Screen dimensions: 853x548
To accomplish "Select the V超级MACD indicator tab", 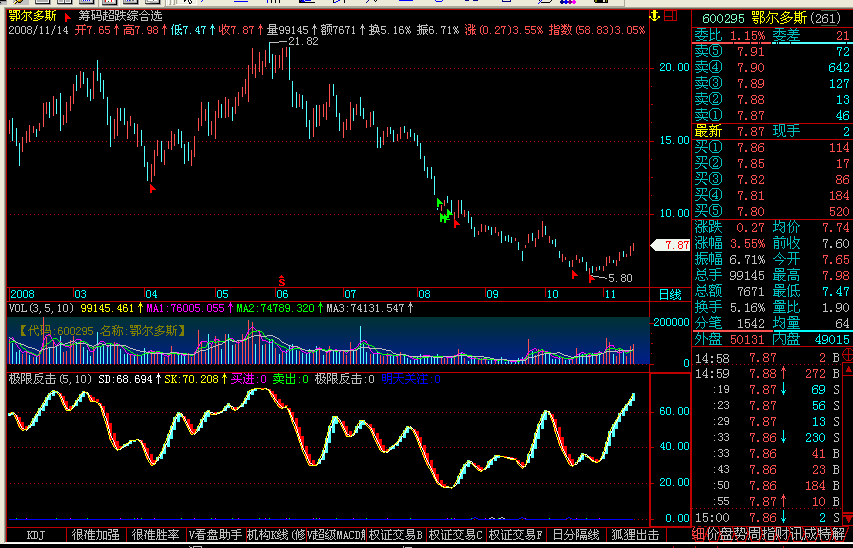I will [336, 534].
